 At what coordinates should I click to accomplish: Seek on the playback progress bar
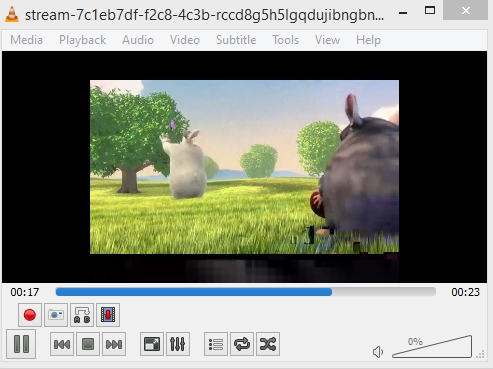click(x=246, y=292)
